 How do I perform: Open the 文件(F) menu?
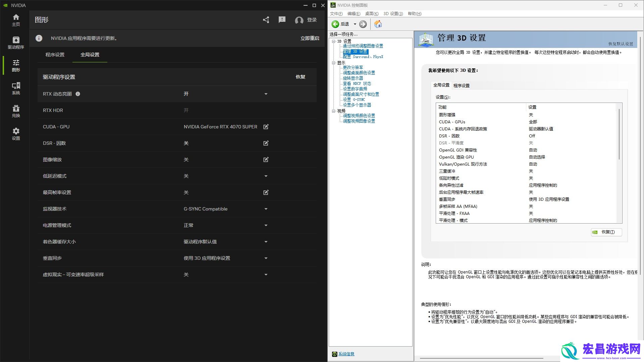pos(336,14)
